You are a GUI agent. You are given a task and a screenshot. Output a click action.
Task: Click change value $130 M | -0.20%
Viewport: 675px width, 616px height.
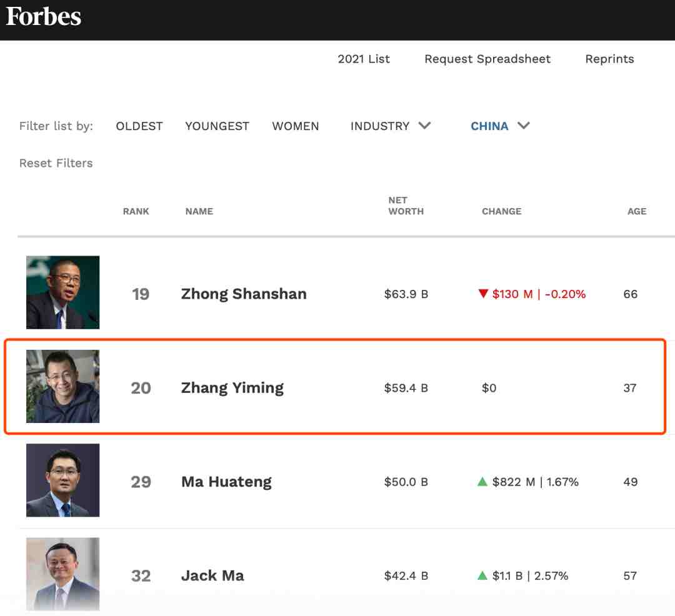pyautogui.click(x=539, y=294)
